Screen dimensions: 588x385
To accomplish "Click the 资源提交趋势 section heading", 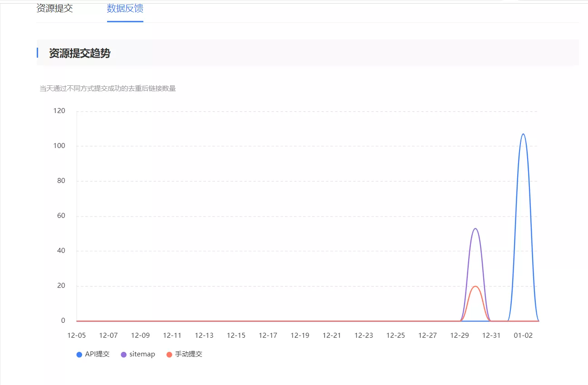I will point(80,53).
